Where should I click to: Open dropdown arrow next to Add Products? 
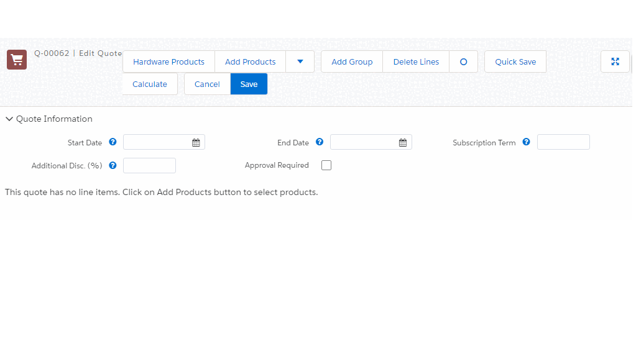pos(300,61)
